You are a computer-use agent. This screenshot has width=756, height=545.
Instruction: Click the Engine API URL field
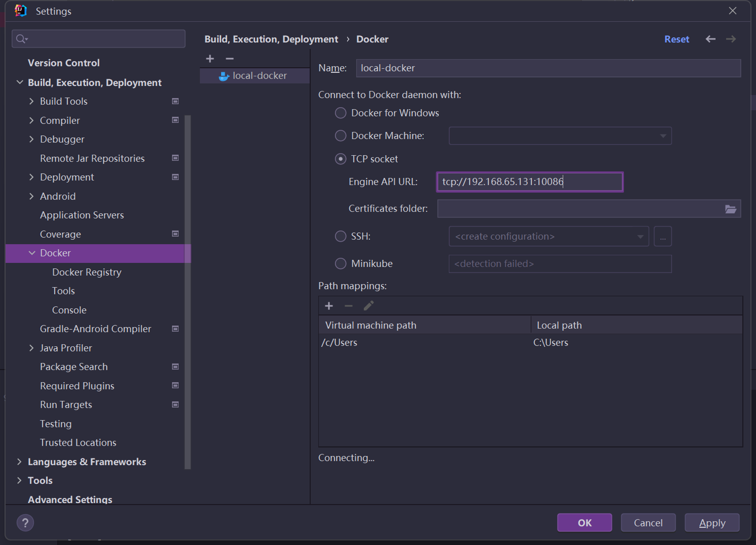(530, 182)
